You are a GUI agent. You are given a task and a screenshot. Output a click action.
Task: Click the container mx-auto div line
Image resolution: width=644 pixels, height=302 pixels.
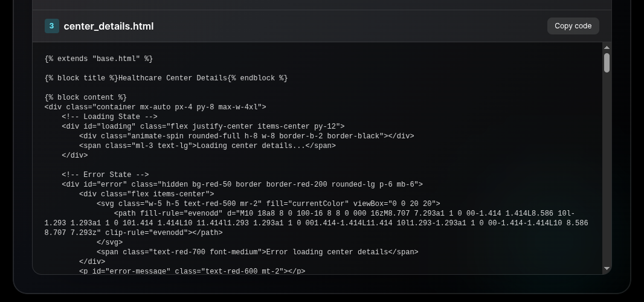tap(155, 107)
